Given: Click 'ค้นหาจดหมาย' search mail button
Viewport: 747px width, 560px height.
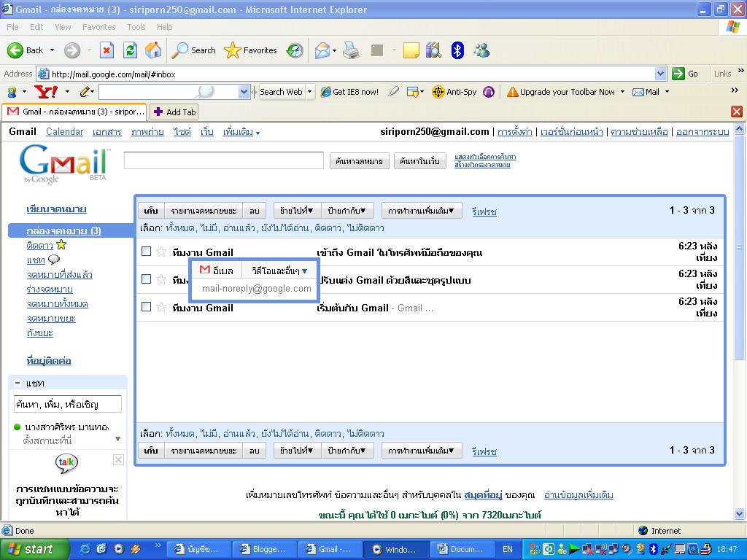Looking at the screenshot, I should point(359,161).
